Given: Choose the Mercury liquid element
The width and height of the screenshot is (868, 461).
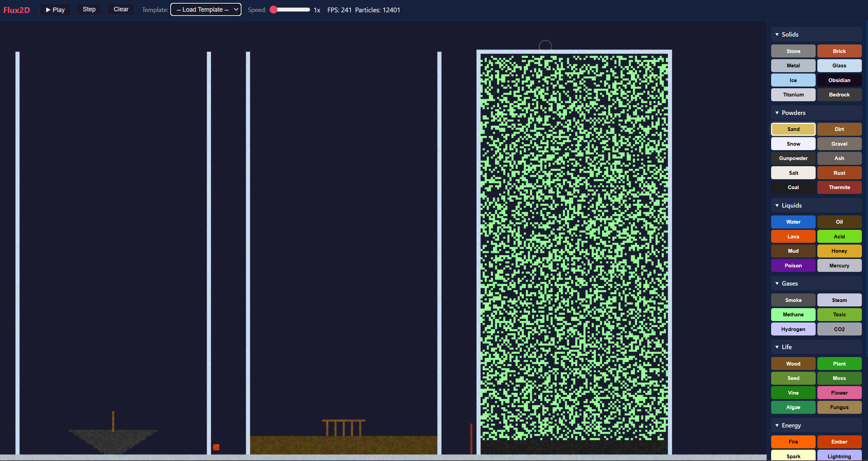Looking at the screenshot, I should pyautogui.click(x=839, y=265).
